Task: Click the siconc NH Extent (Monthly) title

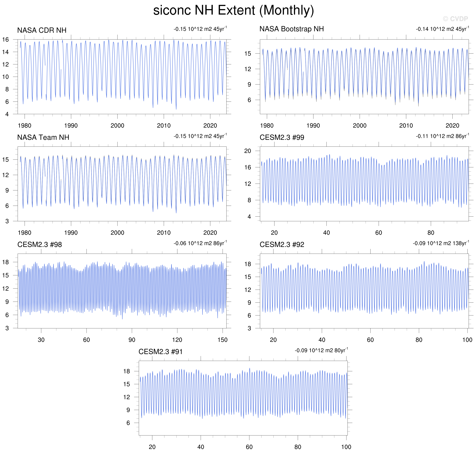Action: [x=233, y=11]
